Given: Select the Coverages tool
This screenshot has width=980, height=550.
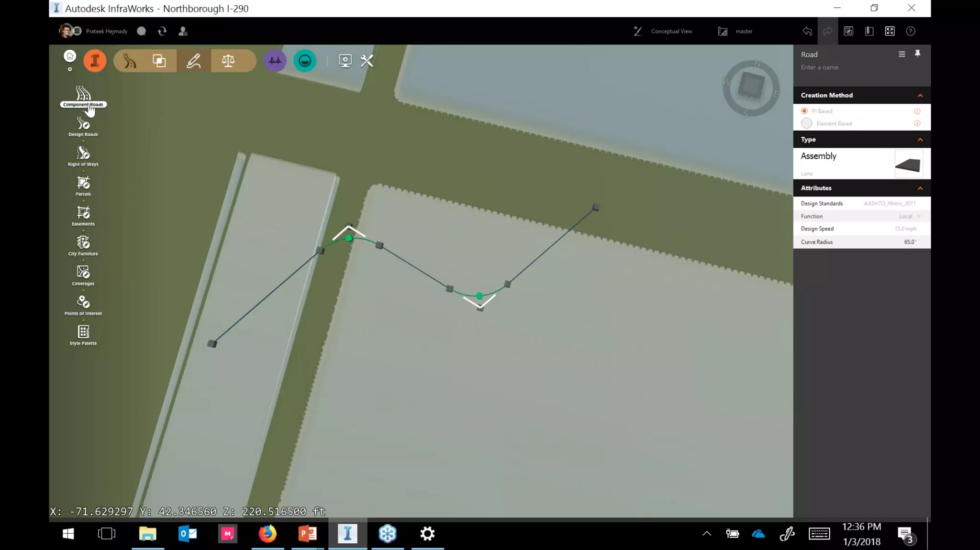Looking at the screenshot, I should pos(83,276).
